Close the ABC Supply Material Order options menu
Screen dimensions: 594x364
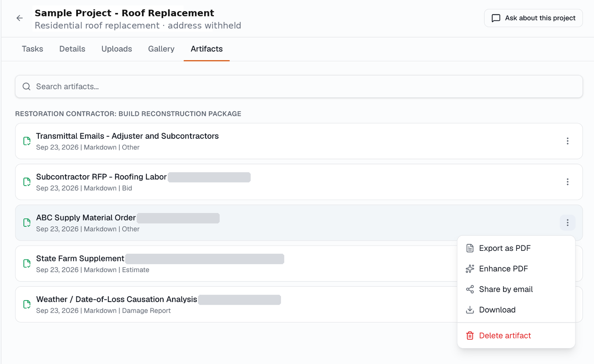[x=568, y=223]
